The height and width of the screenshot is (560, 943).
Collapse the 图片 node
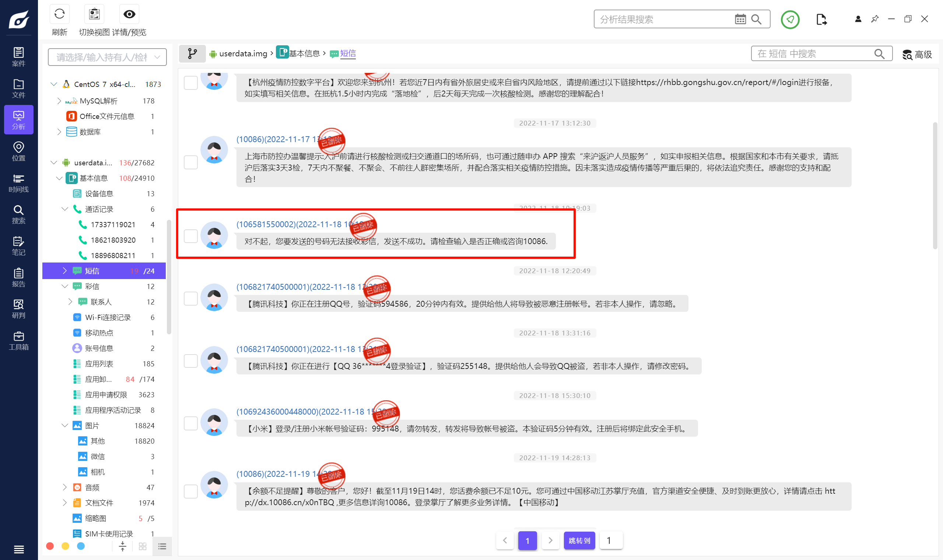point(65,426)
